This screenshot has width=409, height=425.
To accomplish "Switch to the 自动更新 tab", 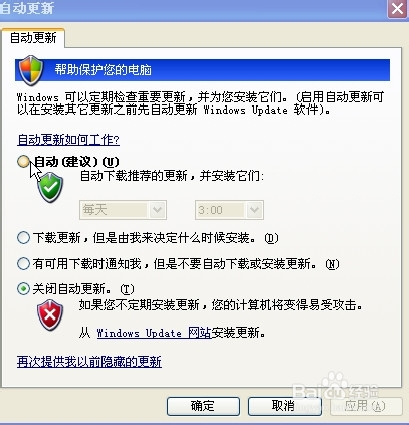I will (33, 38).
